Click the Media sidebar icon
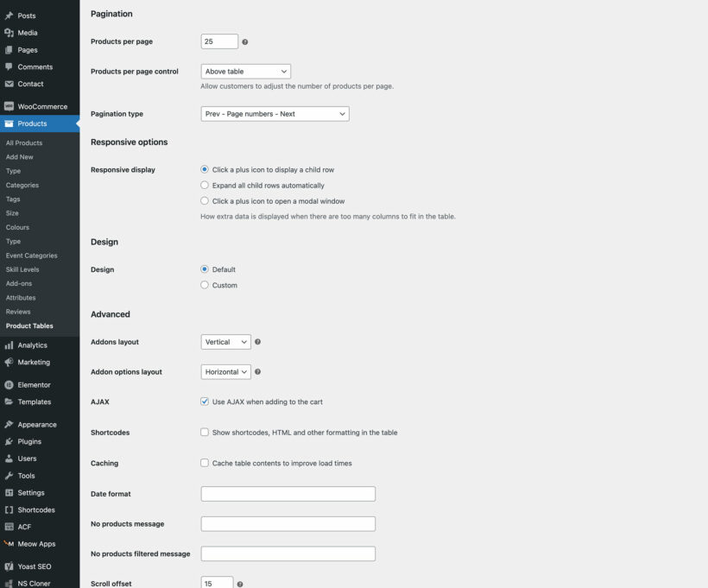This screenshot has width=708, height=588. click(x=9, y=33)
